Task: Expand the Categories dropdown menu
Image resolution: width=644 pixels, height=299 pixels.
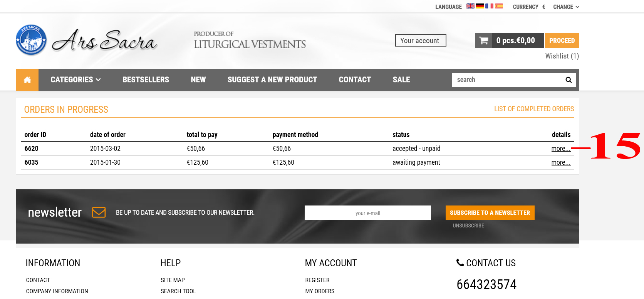Action: (75, 80)
